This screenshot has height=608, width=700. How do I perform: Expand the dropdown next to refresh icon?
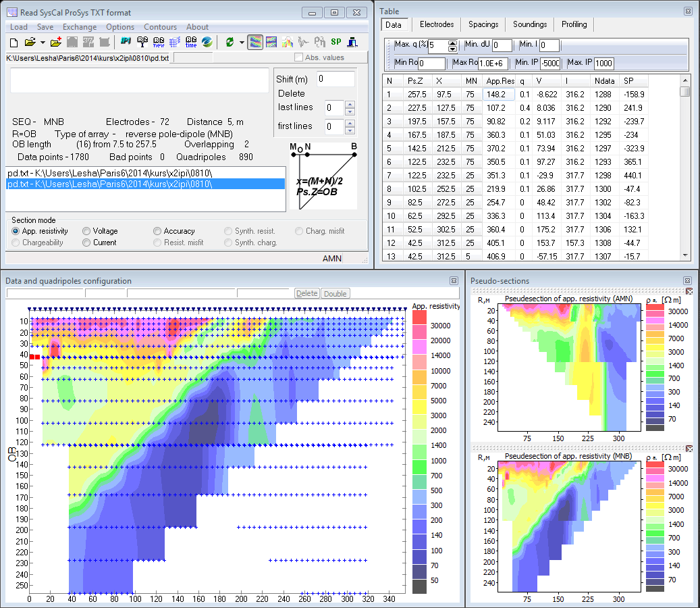pos(241,42)
